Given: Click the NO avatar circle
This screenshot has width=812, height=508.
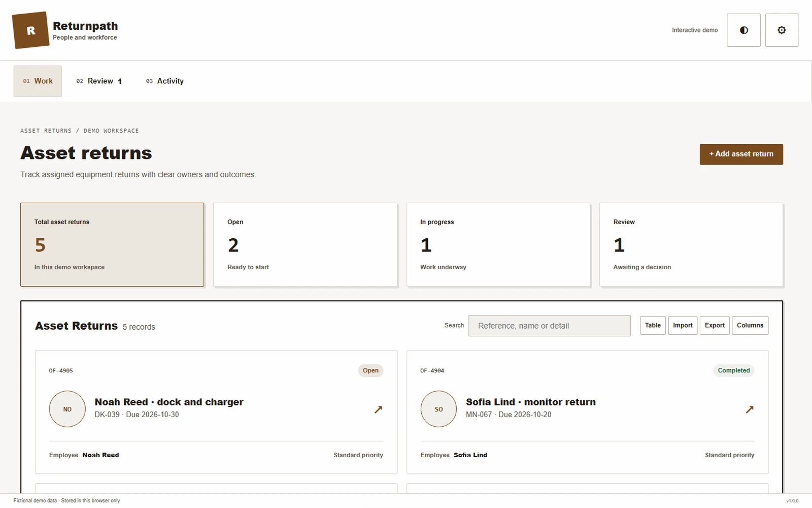Looking at the screenshot, I should [67, 409].
